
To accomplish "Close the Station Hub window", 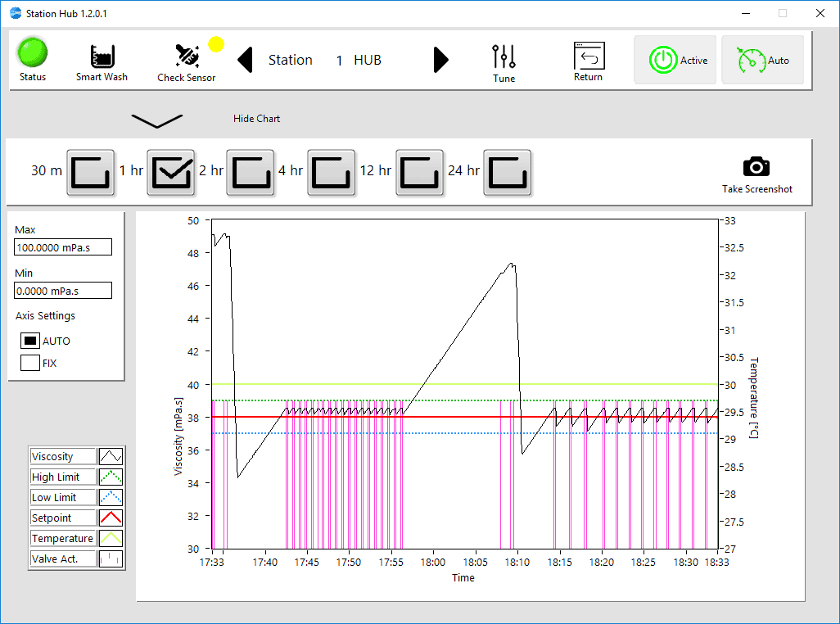I will click(x=820, y=13).
